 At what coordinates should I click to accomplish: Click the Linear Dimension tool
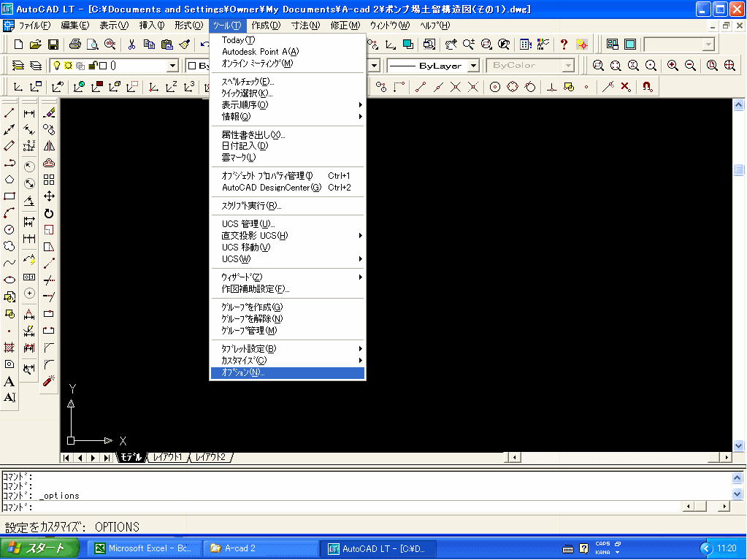click(29, 113)
